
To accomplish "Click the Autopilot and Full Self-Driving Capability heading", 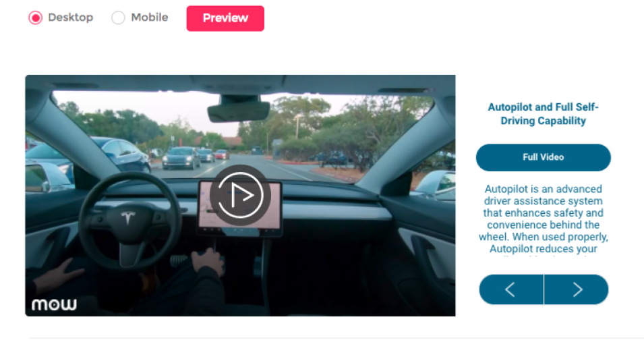I will 543,114.
